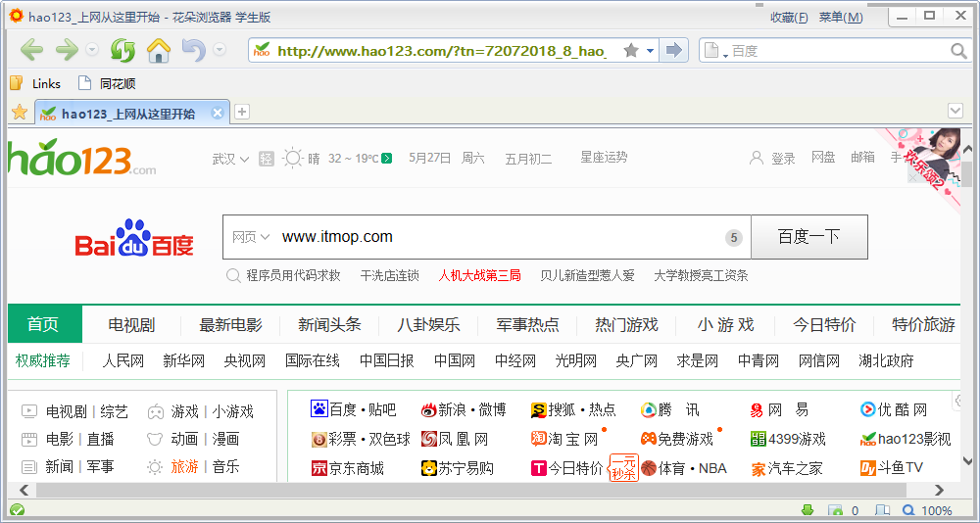Go back with the green back arrow
The width and height of the screenshot is (980, 523).
(x=32, y=50)
